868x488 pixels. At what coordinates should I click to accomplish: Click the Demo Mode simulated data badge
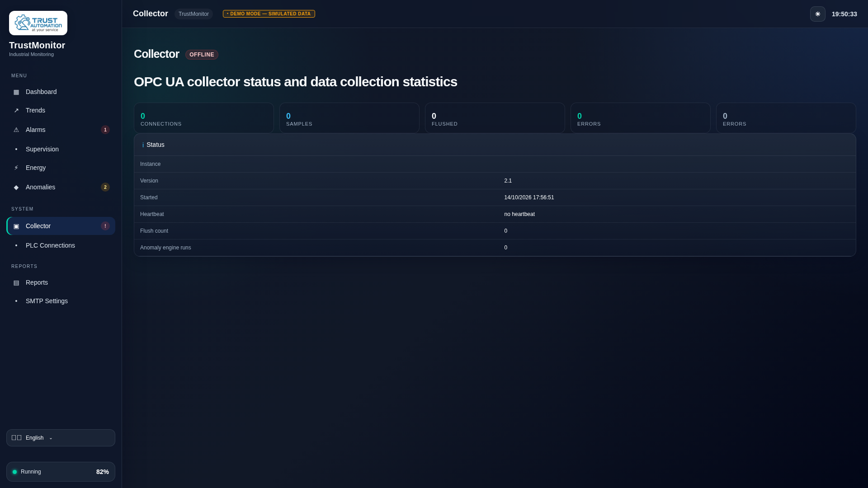tap(269, 14)
